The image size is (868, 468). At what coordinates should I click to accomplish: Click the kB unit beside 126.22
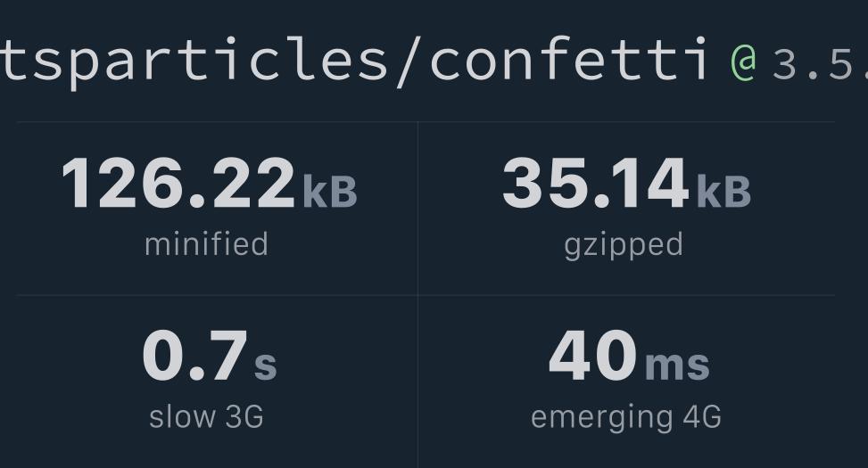[330, 192]
